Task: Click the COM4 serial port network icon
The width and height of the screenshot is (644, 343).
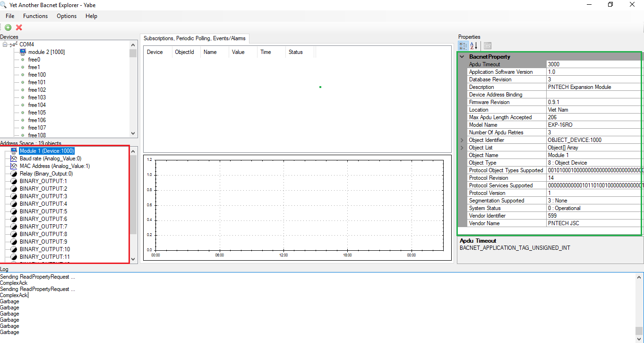Action: tap(13, 44)
